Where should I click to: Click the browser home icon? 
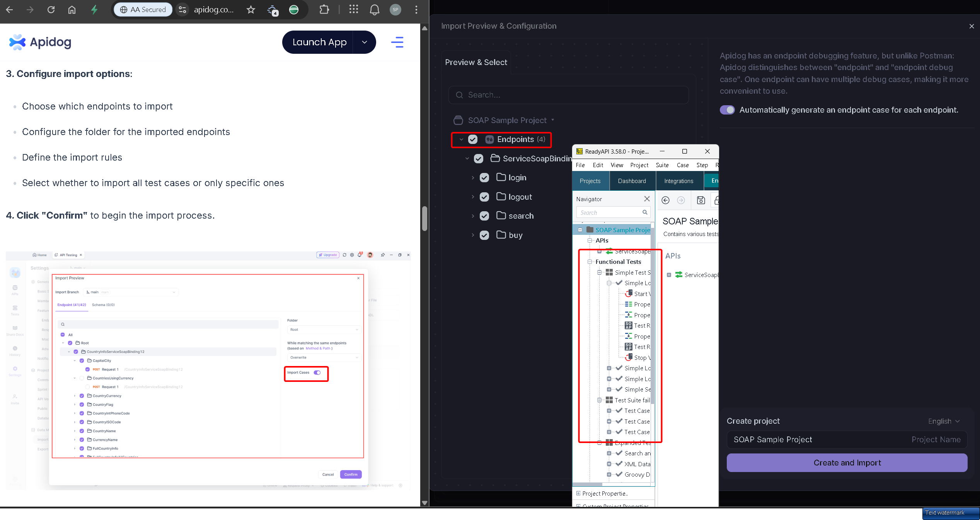72,10
